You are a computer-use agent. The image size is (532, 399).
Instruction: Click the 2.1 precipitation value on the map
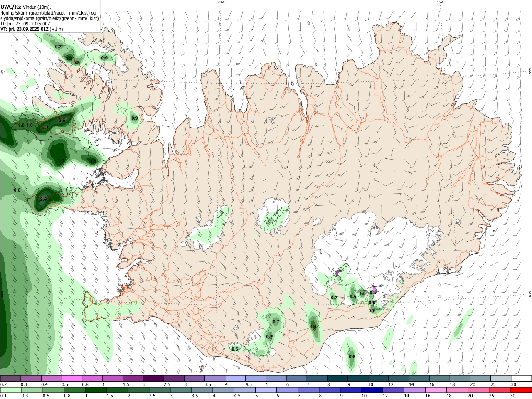coord(45,128)
